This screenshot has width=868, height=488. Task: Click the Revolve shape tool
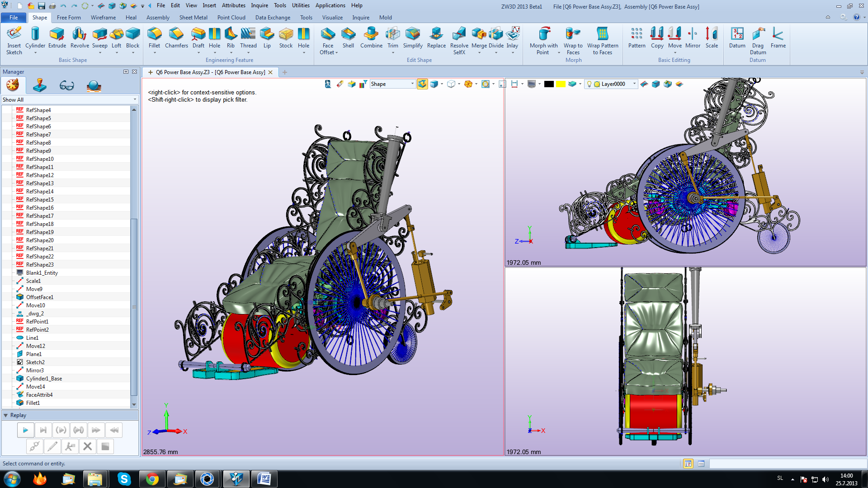pyautogui.click(x=80, y=38)
